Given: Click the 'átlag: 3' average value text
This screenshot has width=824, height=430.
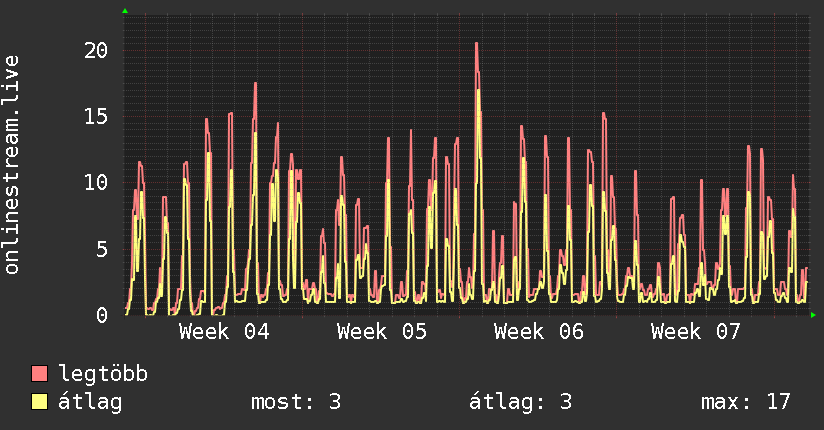Looking at the screenshot, I should coord(520,402).
